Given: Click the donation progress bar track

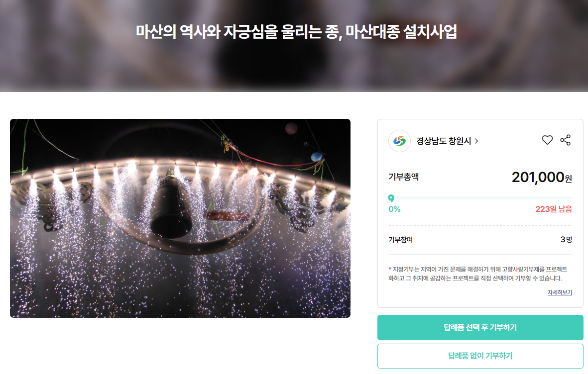Looking at the screenshot, I should tap(480, 198).
